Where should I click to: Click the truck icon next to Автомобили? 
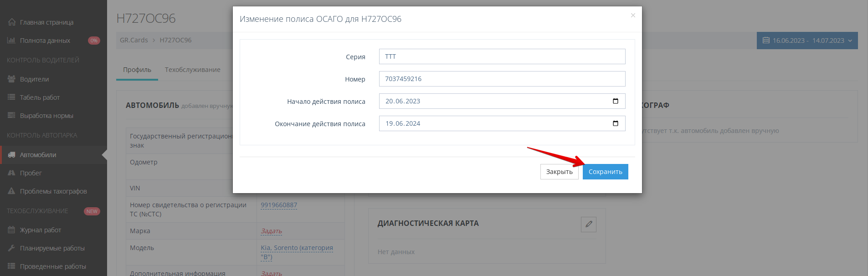click(x=11, y=155)
